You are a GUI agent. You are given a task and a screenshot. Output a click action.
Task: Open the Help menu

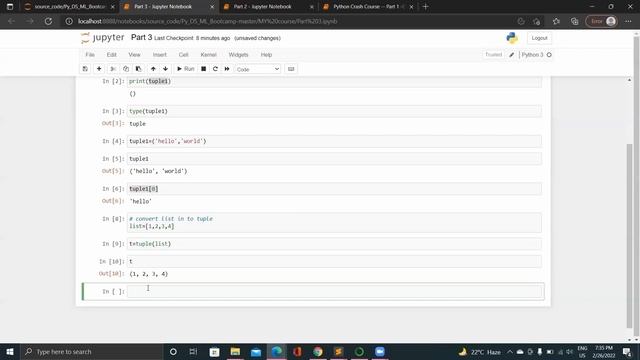266,55
